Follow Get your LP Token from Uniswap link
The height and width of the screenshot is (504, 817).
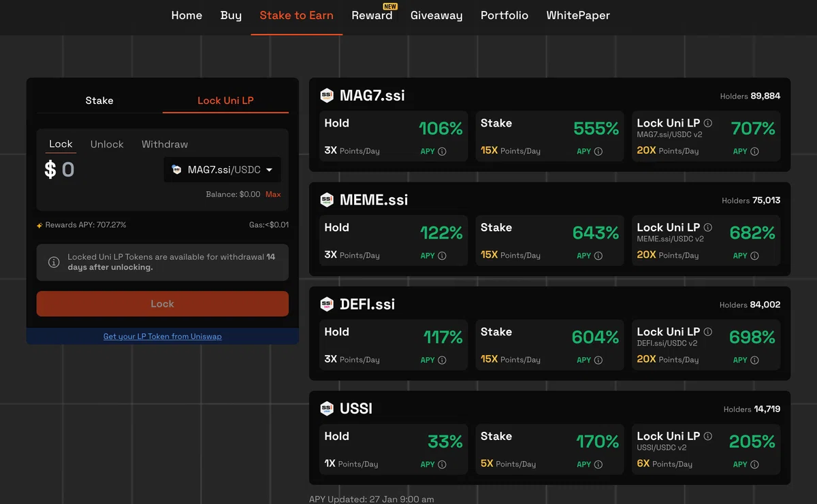pyautogui.click(x=162, y=336)
